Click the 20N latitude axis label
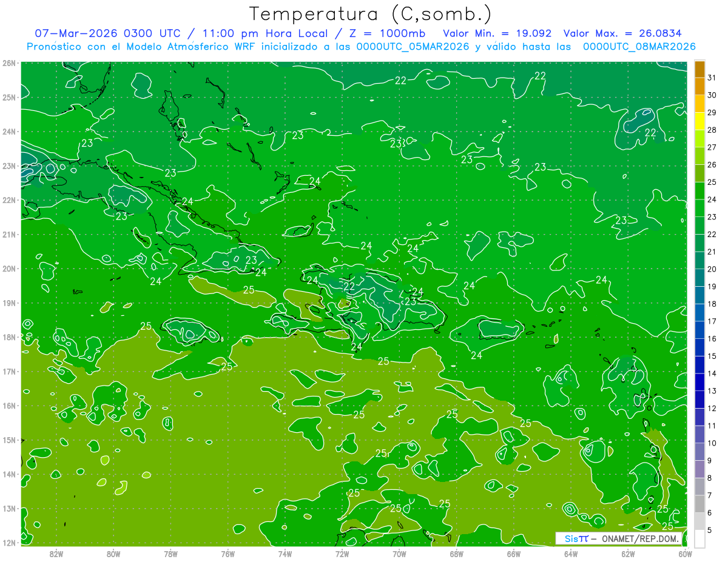 [9, 269]
